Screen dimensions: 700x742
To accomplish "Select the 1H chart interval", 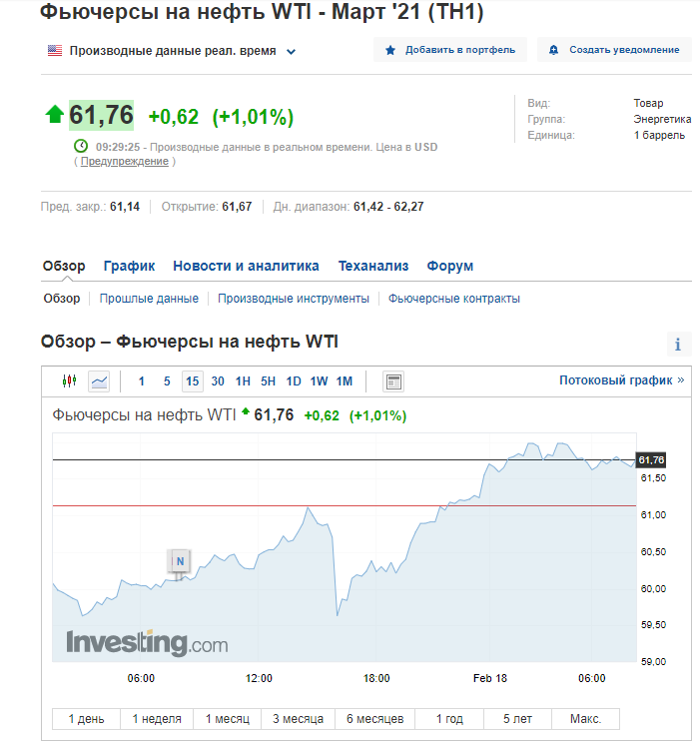I will [243, 381].
